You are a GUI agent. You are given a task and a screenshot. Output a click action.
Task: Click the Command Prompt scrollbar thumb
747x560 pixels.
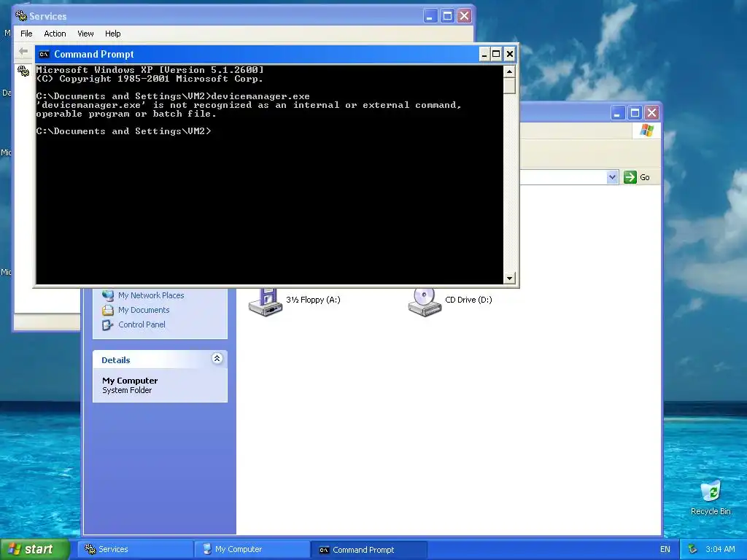coord(509,85)
